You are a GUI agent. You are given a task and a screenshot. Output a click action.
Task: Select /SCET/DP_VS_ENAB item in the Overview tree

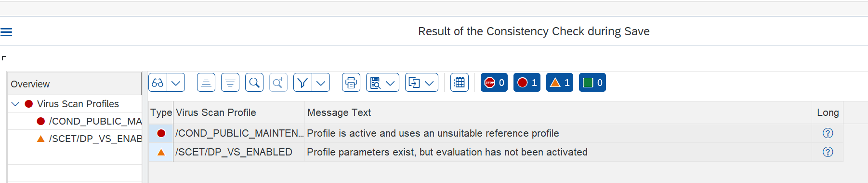[x=95, y=139]
